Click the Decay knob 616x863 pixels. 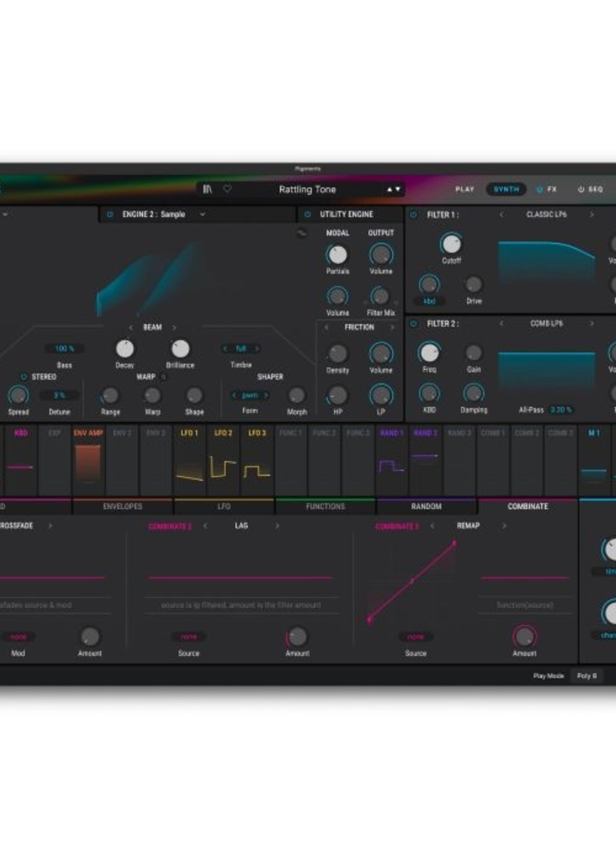tap(125, 349)
